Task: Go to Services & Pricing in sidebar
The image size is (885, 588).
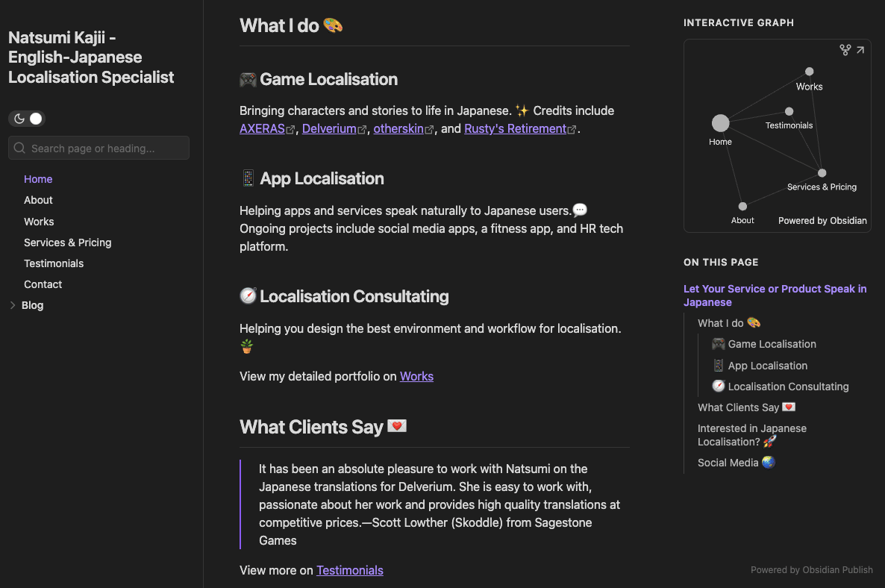Action: coord(67,243)
